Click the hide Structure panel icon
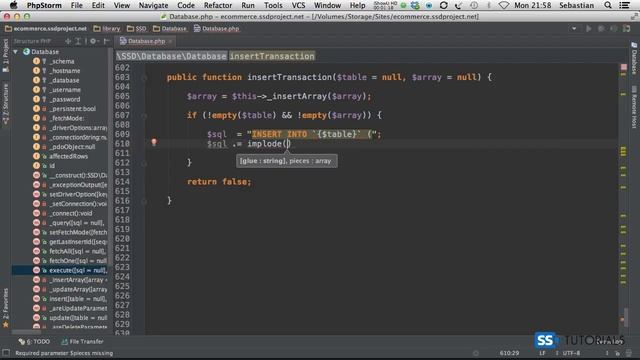Image resolution: width=640 pixels, height=360 pixels. pos(106,41)
